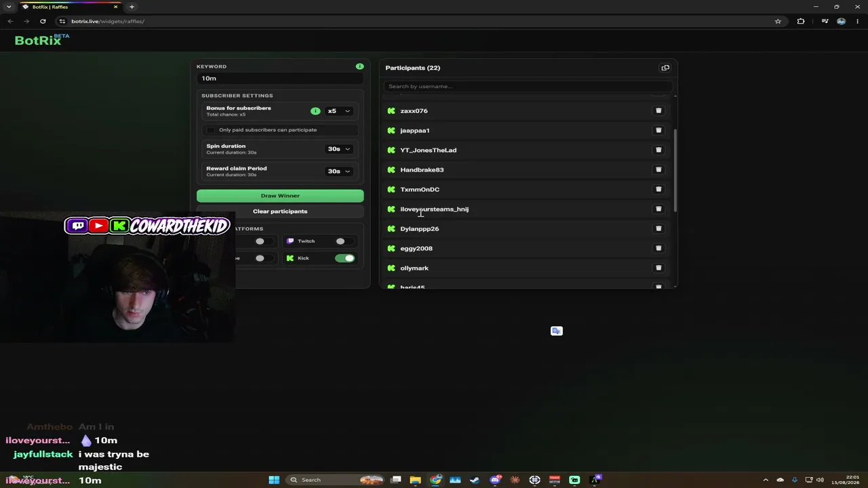Click the browser address bar URL
Image resolution: width=868 pixels, height=488 pixels.
(108, 21)
